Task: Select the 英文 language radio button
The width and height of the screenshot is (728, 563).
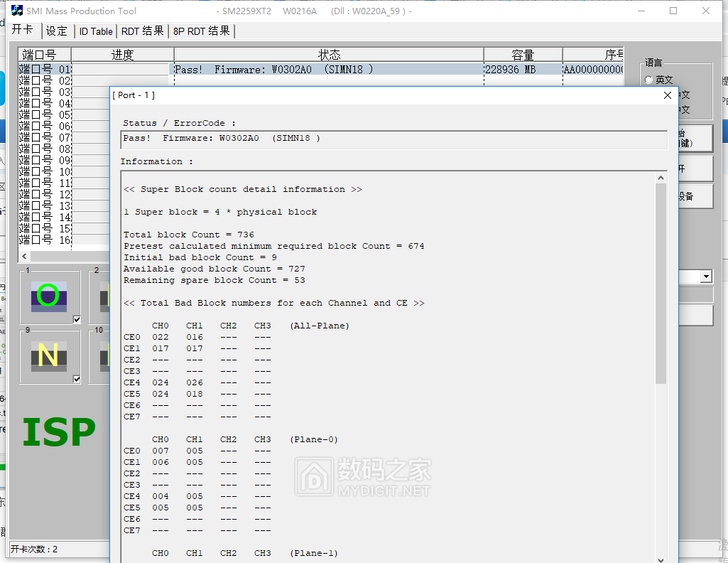Action: 648,80
